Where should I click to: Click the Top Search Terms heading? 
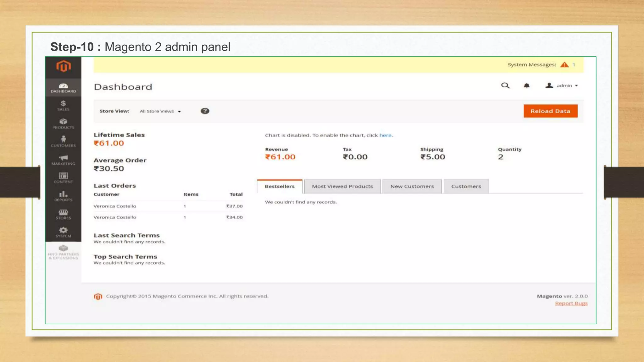click(x=125, y=257)
